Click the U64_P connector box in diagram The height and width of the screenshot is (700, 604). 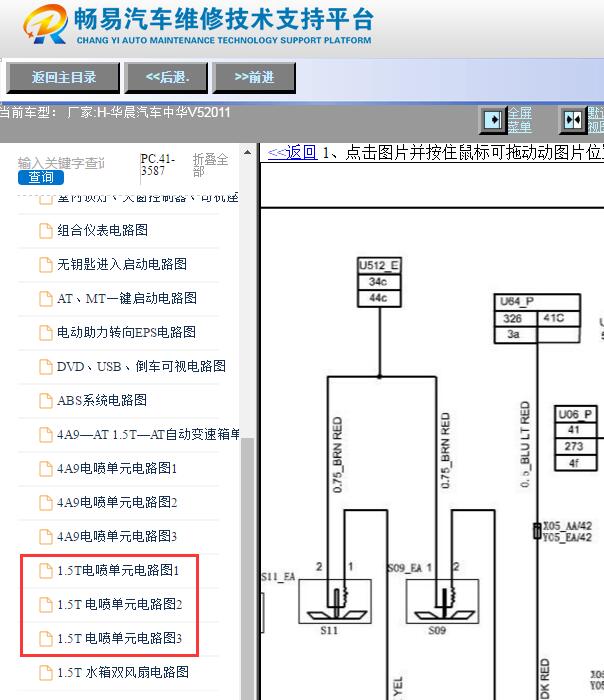click(537, 319)
